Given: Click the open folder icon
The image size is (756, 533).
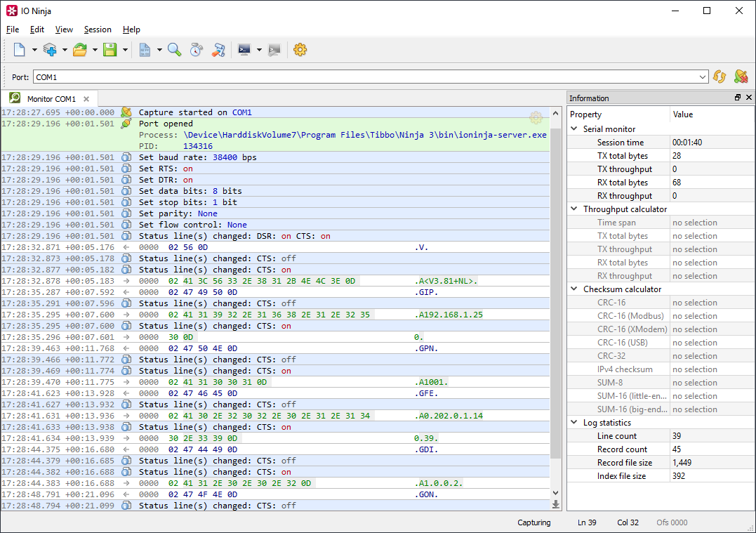Looking at the screenshot, I should click(80, 50).
